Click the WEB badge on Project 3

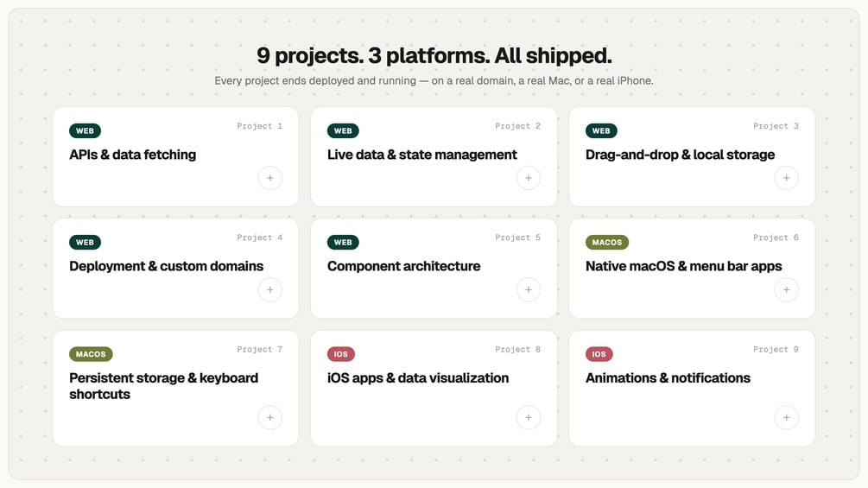[x=601, y=131]
